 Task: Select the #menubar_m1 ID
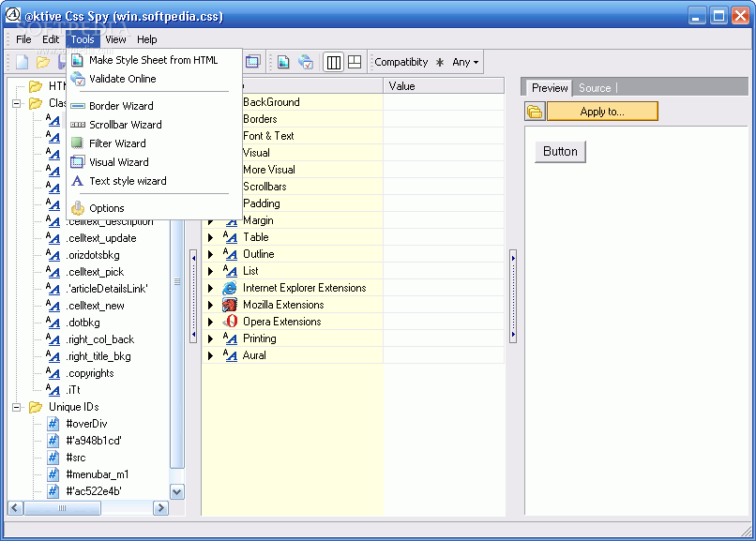click(98, 474)
